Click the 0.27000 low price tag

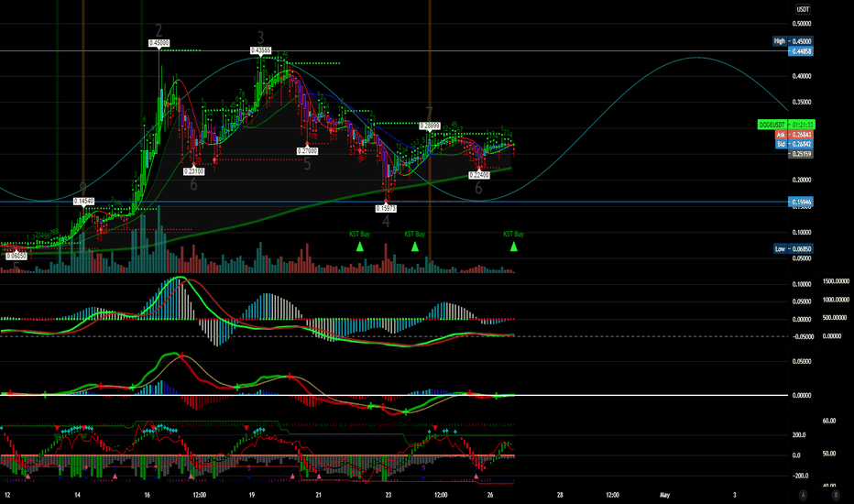pos(307,151)
